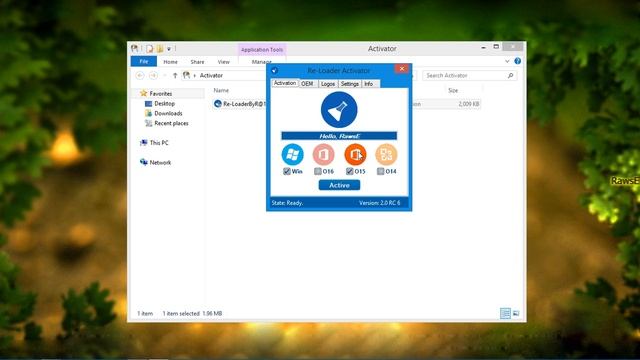640x360 pixels.
Task: Switch to details view icon
Action: [505, 313]
